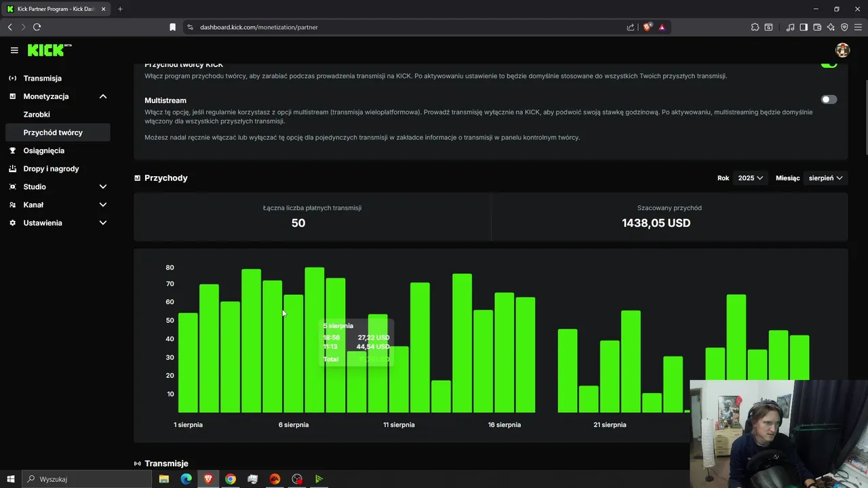Expand the Kanał section
This screenshot has height=488, width=868.
[x=103, y=205]
